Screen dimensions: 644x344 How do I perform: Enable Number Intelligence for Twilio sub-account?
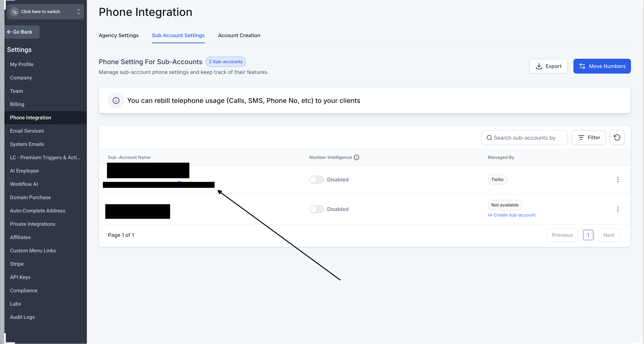pos(316,179)
